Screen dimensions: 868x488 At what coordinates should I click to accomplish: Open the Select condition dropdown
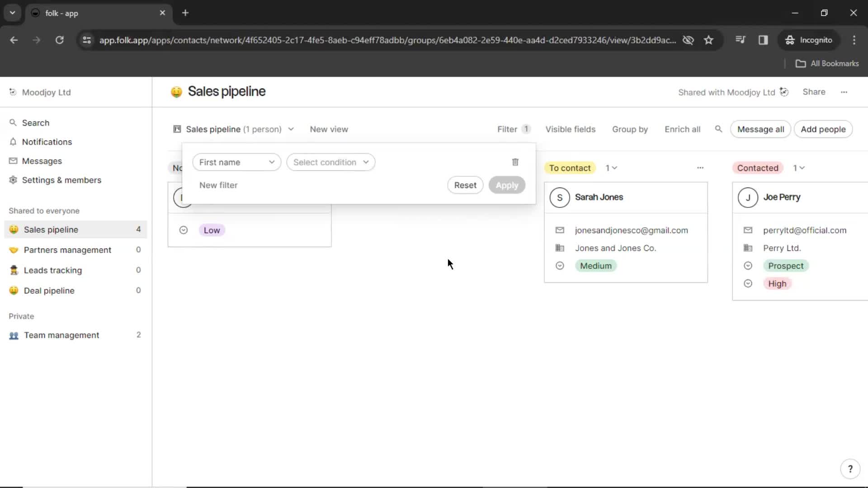(x=331, y=162)
